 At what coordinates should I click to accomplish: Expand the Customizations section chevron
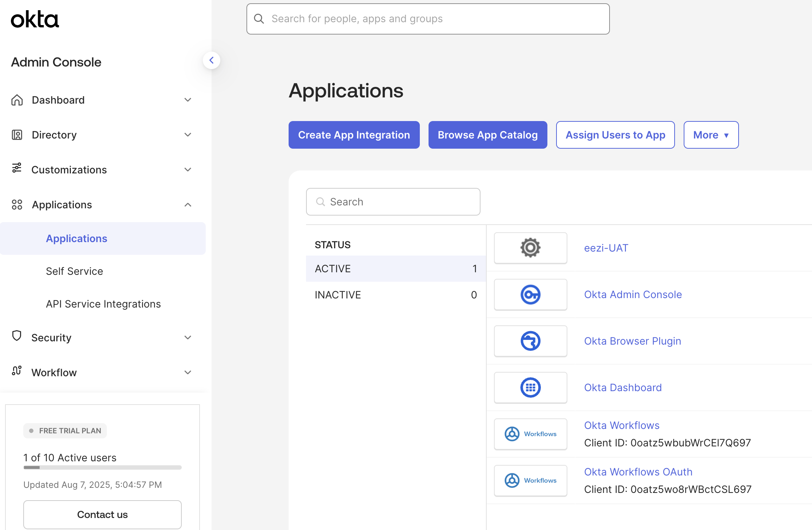(188, 170)
